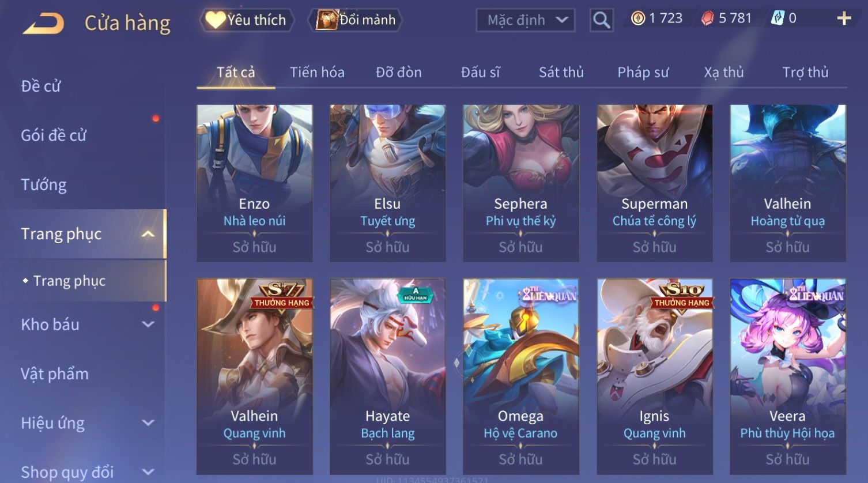Image resolution: width=868 pixels, height=483 pixels.
Task: Select the Superman Chúa tể công lý skin
Action: coord(655,183)
